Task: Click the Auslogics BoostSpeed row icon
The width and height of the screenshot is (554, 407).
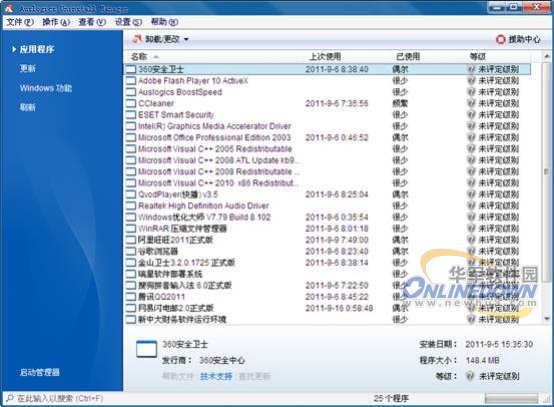Action: (x=131, y=92)
